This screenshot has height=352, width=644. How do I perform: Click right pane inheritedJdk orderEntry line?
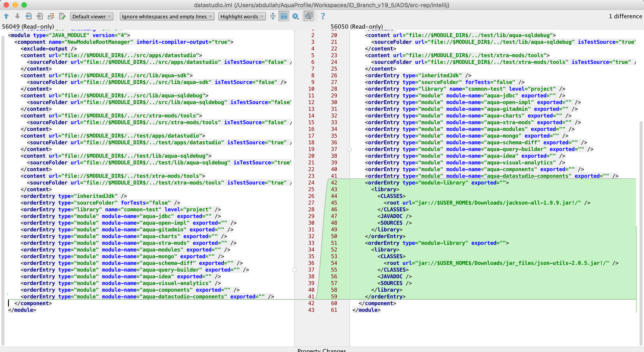coord(418,75)
